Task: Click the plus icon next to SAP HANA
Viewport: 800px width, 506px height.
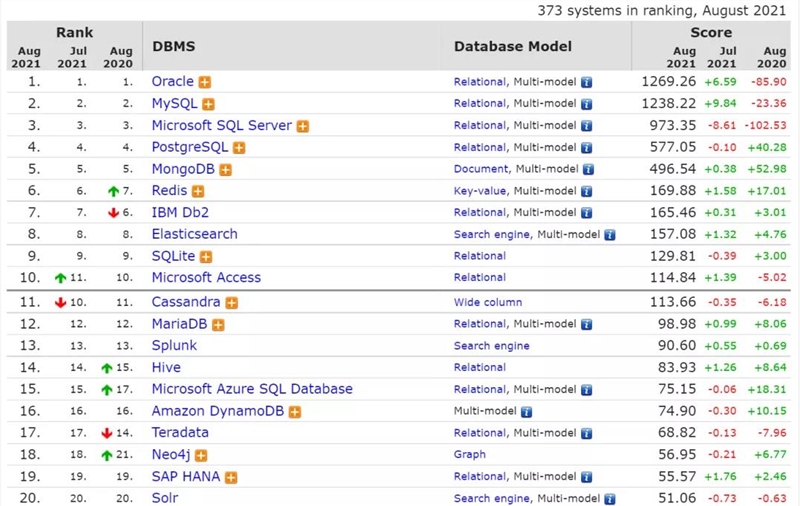Action: (x=231, y=477)
